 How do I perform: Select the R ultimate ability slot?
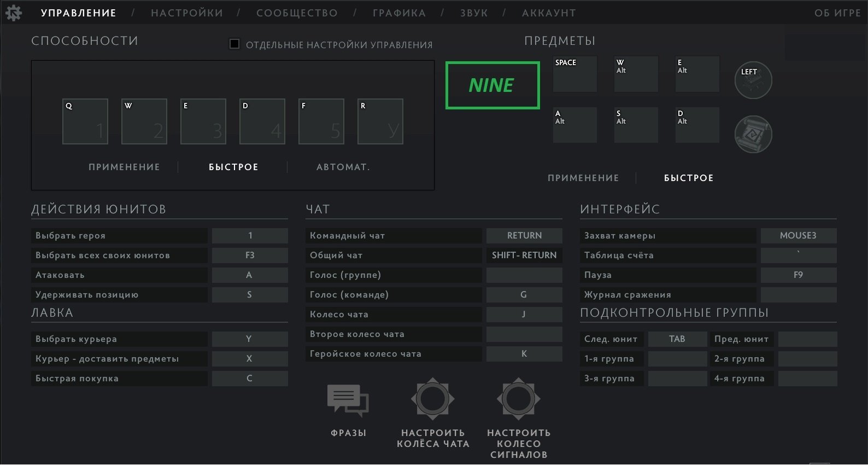click(x=380, y=121)
